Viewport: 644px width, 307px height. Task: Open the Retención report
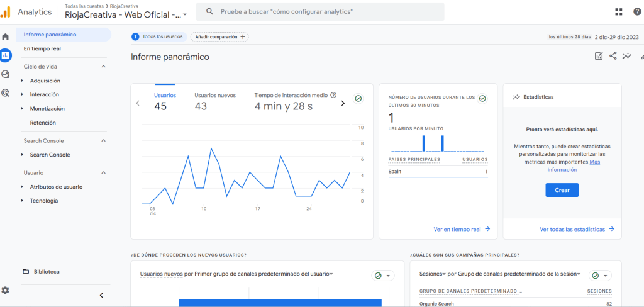pos(43,123)
